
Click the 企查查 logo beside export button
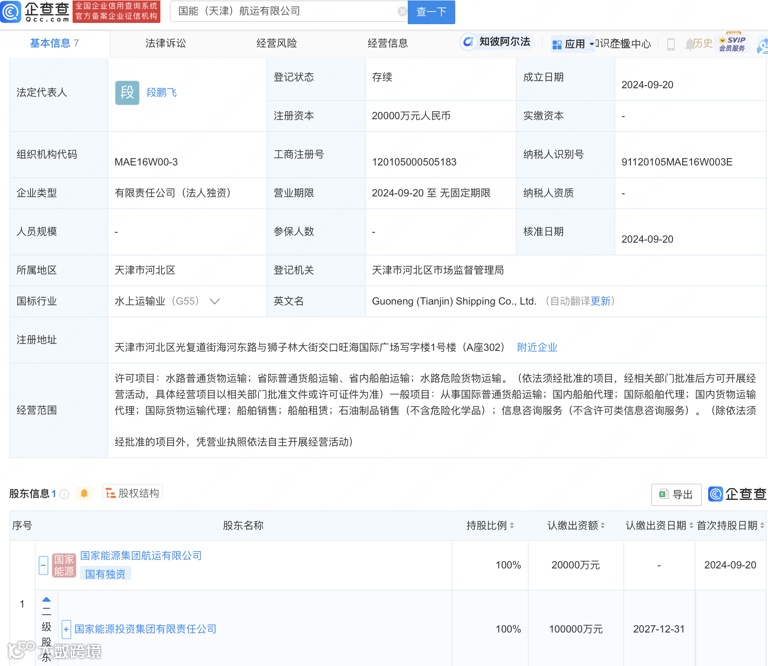(x=737, y=494)
